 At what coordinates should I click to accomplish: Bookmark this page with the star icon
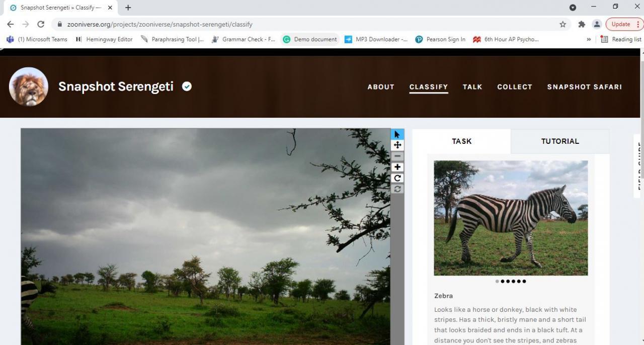click(x=563, y=24)
